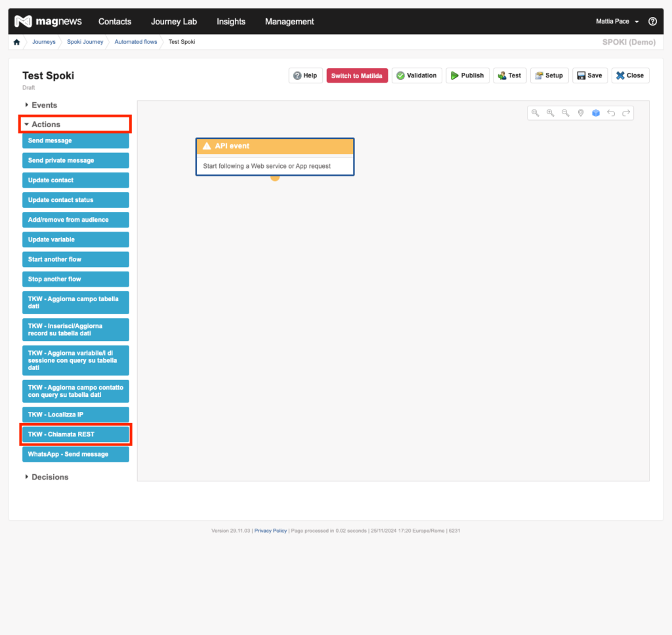Click the location pin icon on canvas toolbar
672x635 pixels.
coord(581,113)
